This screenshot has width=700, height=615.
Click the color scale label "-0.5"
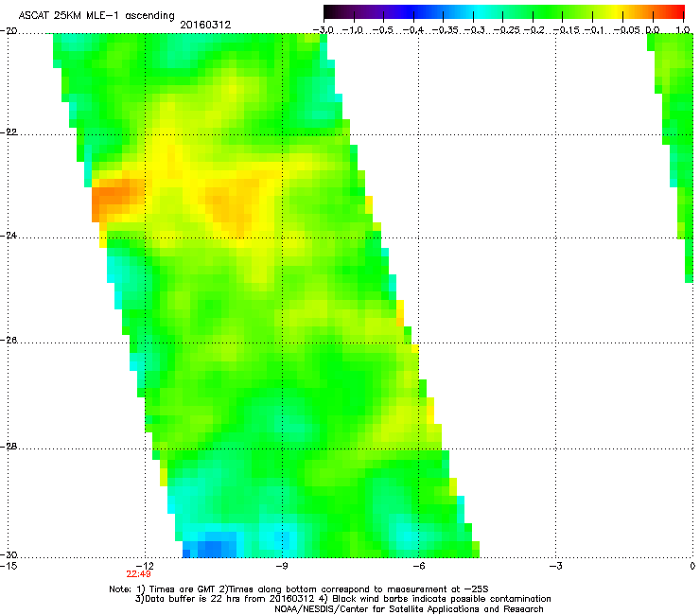coord(382,30)
